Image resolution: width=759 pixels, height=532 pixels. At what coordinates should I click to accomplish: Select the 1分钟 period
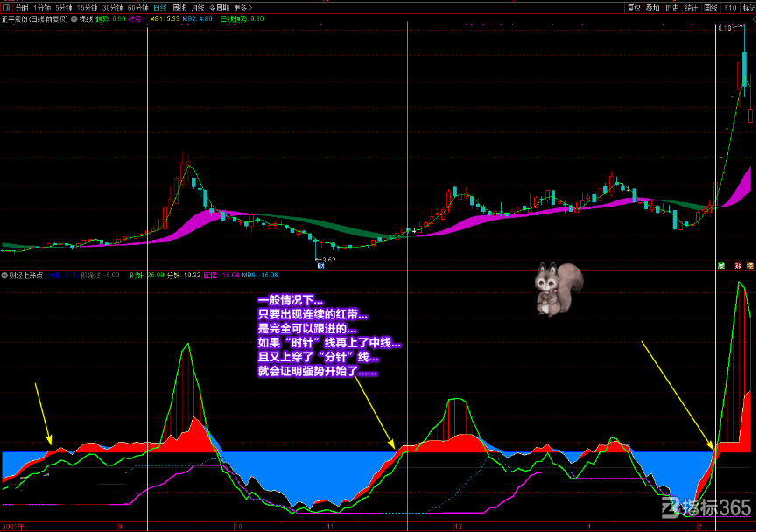42,8
